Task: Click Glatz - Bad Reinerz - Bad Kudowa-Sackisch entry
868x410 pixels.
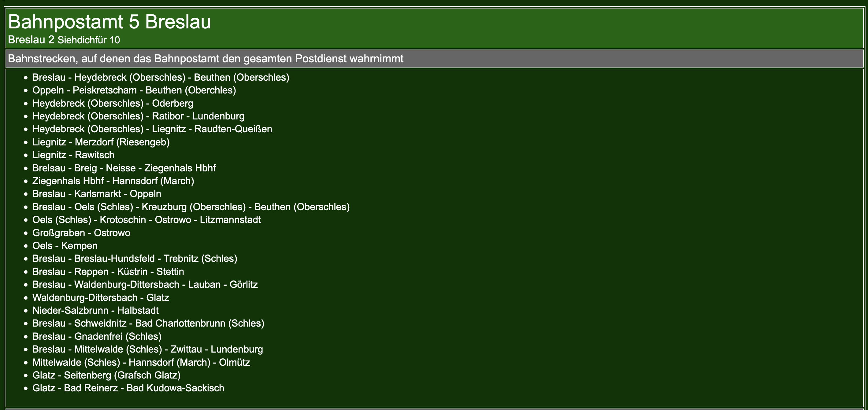Action: [x=128, y=388]
